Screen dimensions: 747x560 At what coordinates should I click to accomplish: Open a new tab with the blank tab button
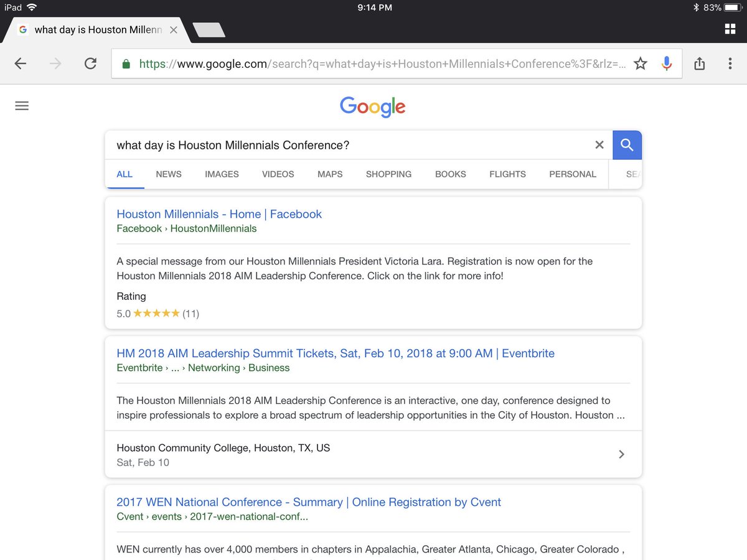(x=209, y=30)
